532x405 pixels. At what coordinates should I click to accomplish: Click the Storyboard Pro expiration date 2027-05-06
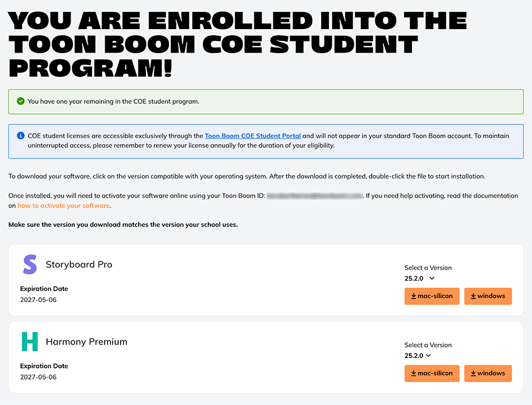tap(38, 300)
